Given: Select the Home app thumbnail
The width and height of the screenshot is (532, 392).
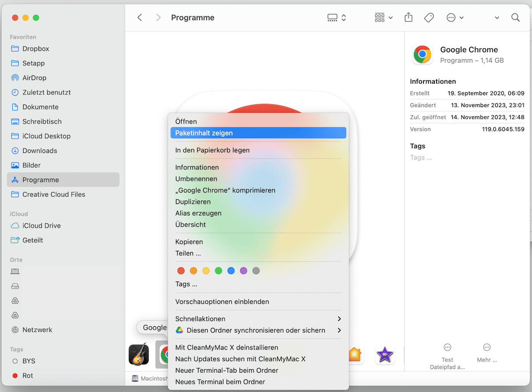Looking at the screenshot, I should [355, 354].
